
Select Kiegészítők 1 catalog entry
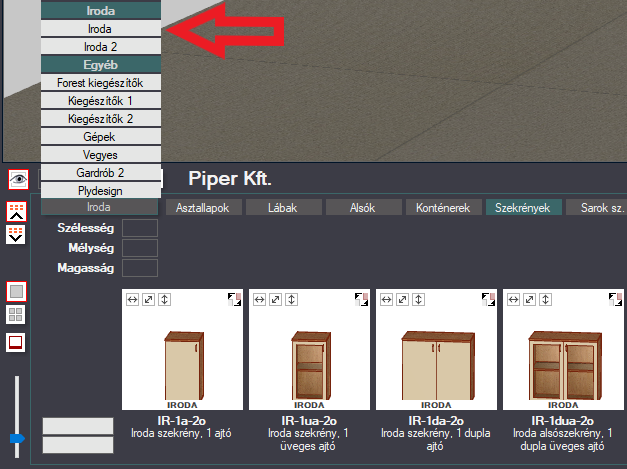pos(101,101)
